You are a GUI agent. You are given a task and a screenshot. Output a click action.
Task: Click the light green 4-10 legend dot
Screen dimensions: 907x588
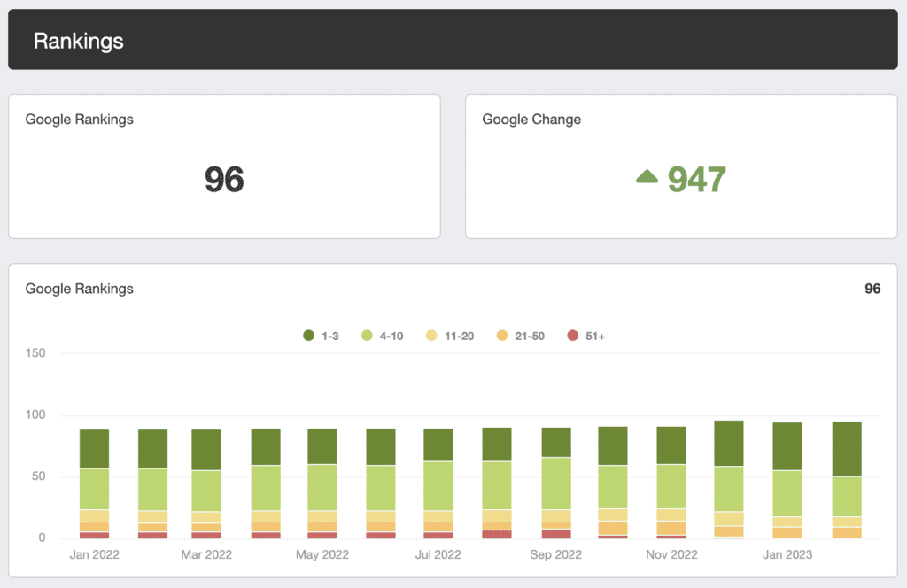[x=367, y=336]
